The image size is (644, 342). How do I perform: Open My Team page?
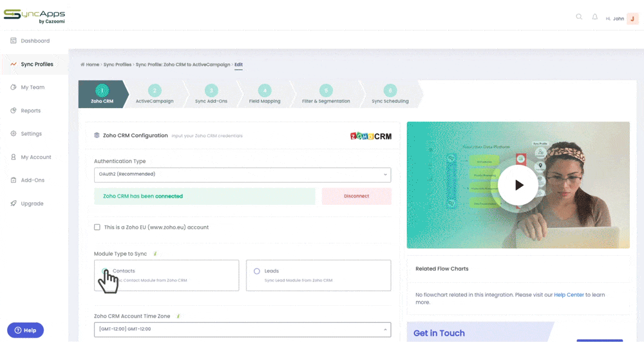pos(33,87)
